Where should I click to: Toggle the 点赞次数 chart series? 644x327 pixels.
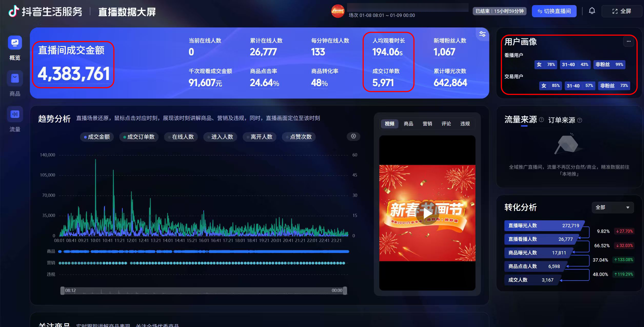click(x=299, y=137)
